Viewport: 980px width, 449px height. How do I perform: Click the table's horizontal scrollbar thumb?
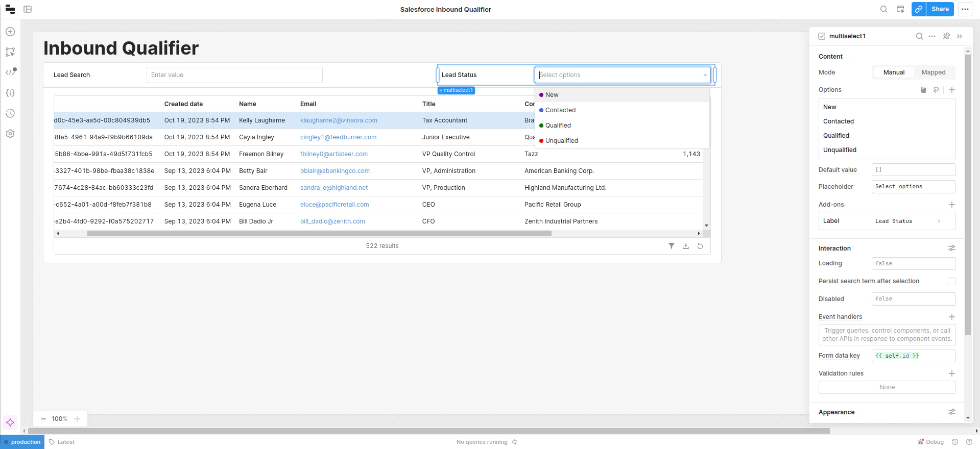[x=319, y=234]
